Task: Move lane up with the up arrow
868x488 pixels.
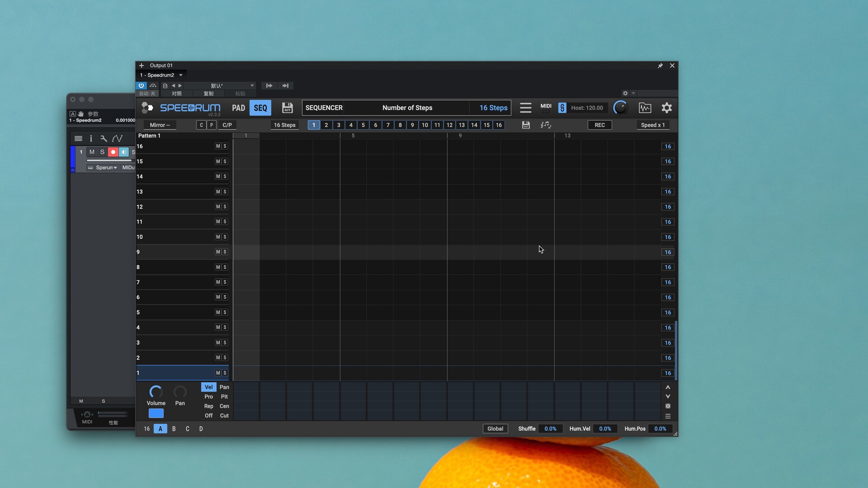Action: (x=668, y=387)
